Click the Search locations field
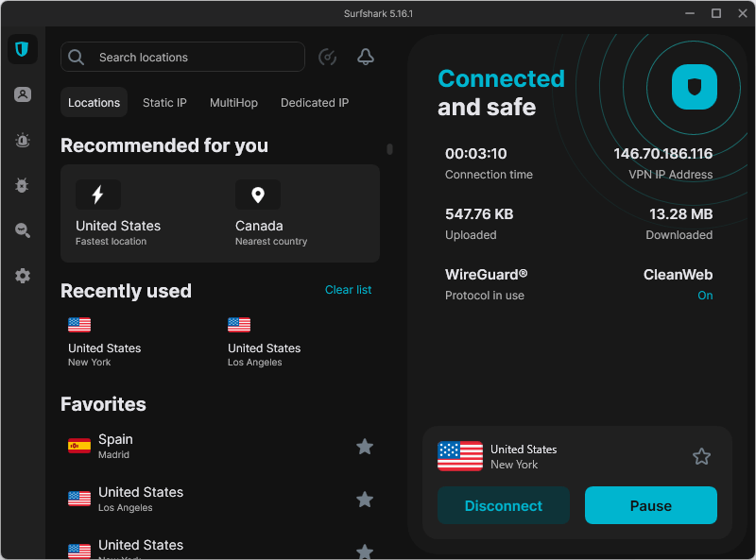 (182, 57)
